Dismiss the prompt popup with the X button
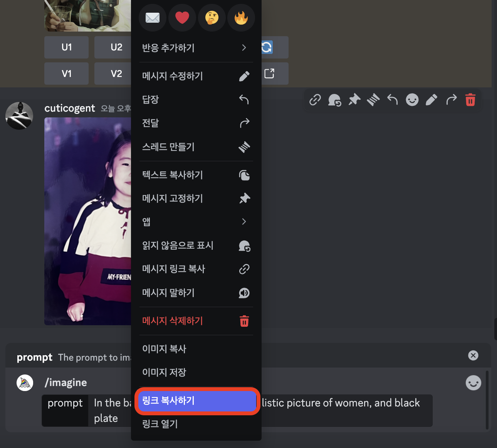The height and width of the screenshot is (448, 497). [x=473, y=355]
